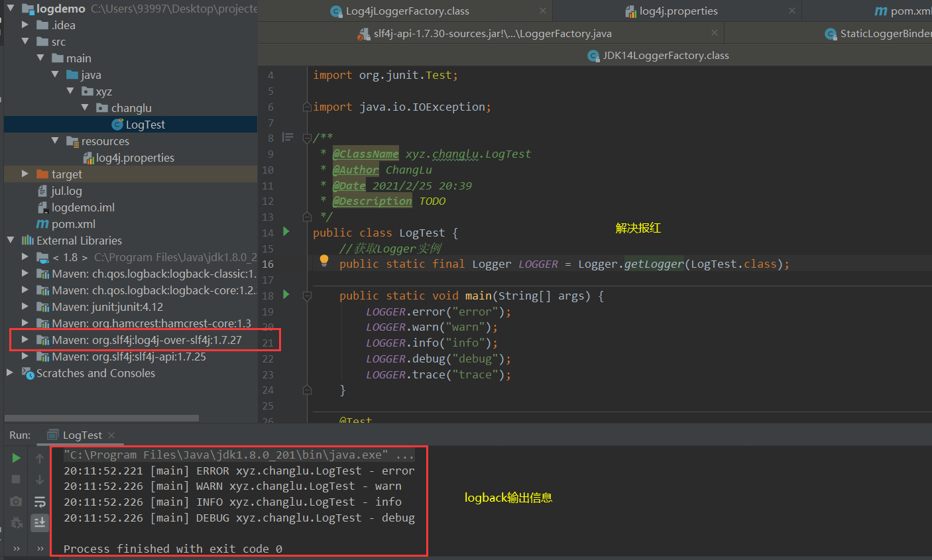Click the Dump Threads camera icon
Screen dimensions: 932x560
(16, 502)
